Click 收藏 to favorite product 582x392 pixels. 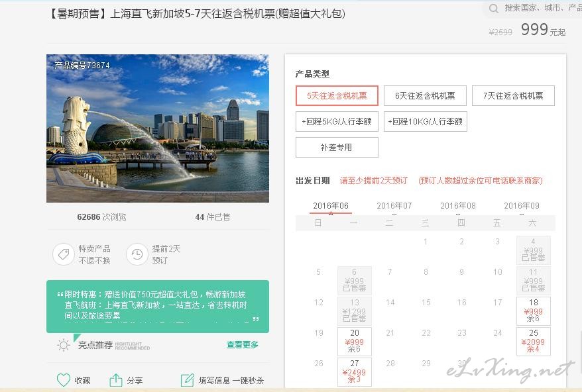pyautogui.click(x=82, y=381)
